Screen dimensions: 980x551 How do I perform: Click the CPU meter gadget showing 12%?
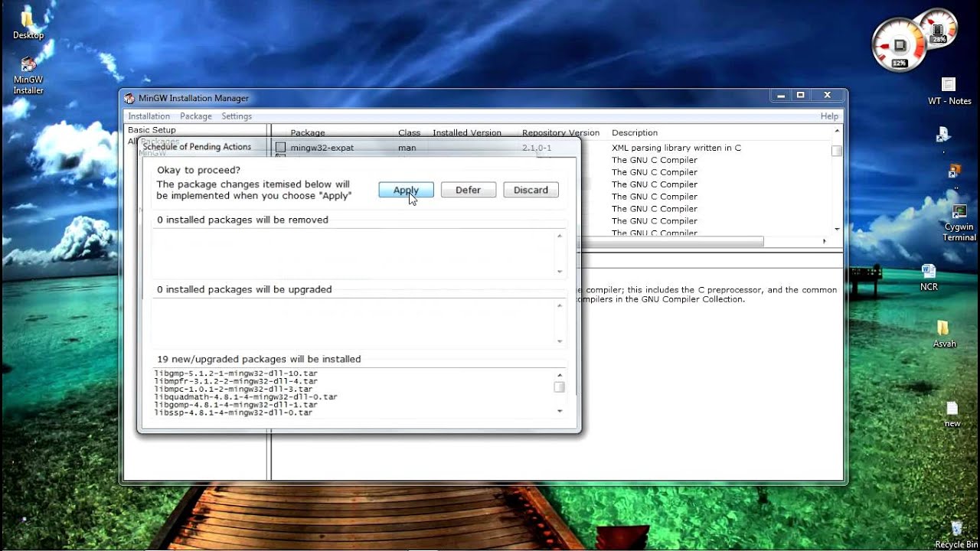point(900,44)
